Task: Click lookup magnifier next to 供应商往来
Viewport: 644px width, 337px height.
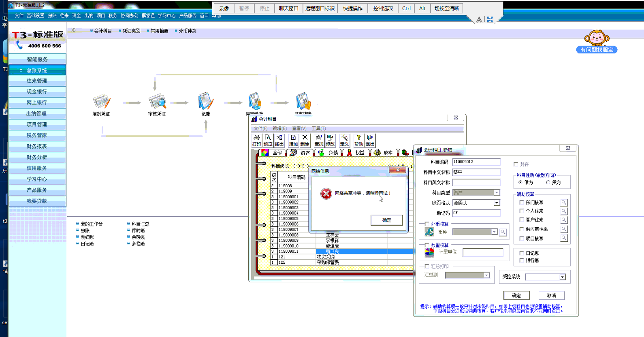Action: click(x=564, y=229)
